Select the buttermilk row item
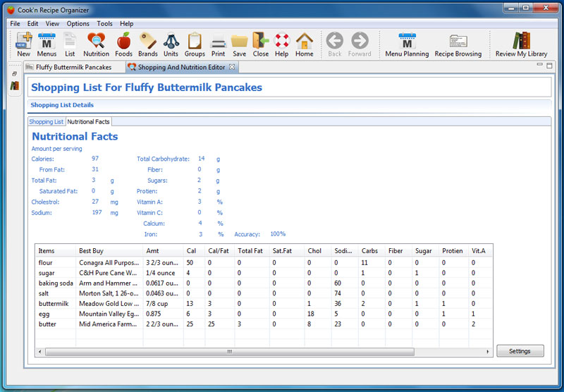564x392 pixels. tap(54, 304)
